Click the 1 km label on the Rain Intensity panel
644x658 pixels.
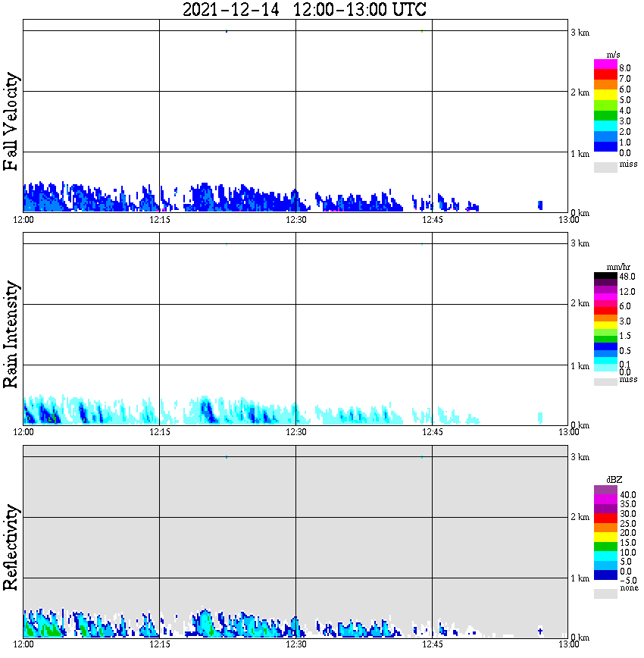580,366
